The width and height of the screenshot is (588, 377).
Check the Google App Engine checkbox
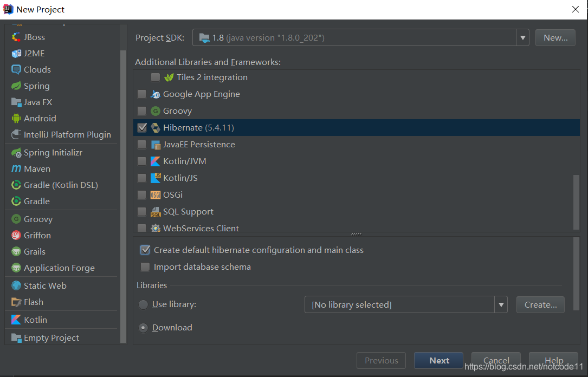[142, 94]
